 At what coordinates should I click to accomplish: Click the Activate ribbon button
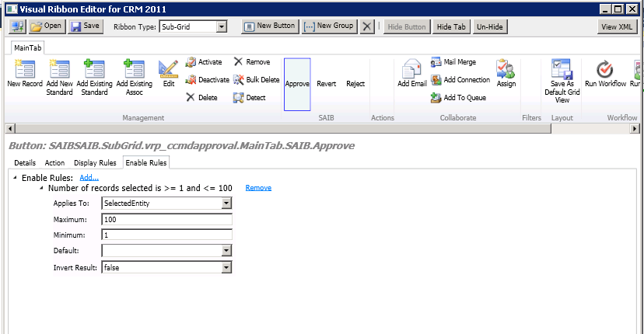204,62
